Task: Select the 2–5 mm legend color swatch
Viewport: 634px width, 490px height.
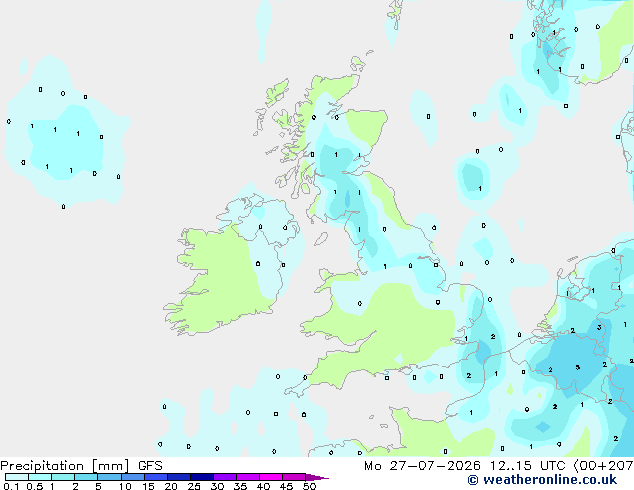Action: point(86,477)
